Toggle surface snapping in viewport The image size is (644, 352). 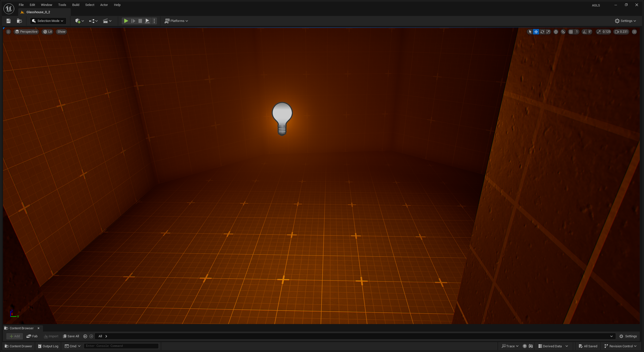(x=563, y=32)
